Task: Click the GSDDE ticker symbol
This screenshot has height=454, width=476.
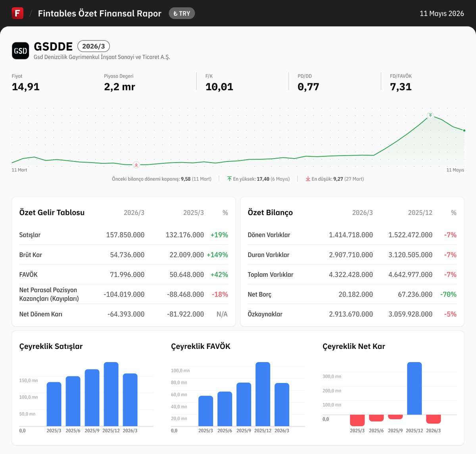Action: pyautogui.click(x=53, y=46)
